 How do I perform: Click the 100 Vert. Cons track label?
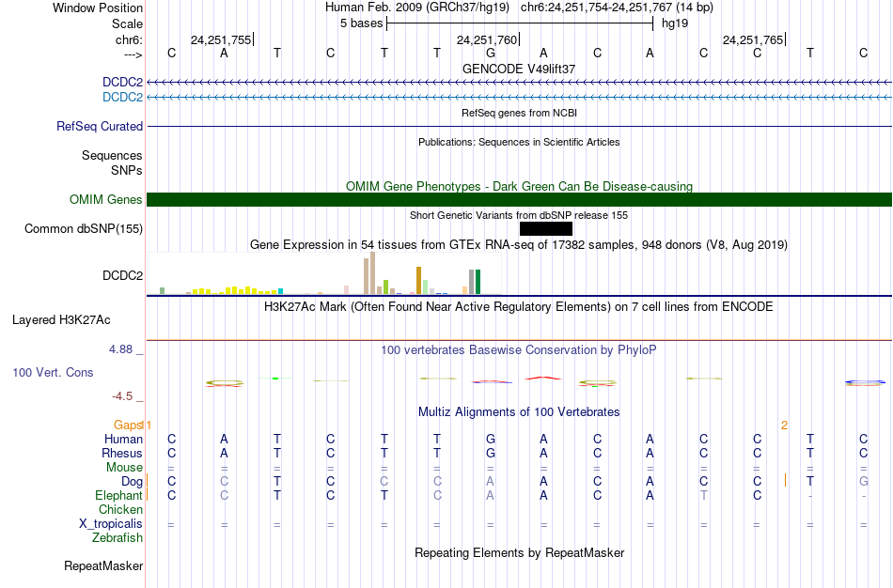[53, 372]
